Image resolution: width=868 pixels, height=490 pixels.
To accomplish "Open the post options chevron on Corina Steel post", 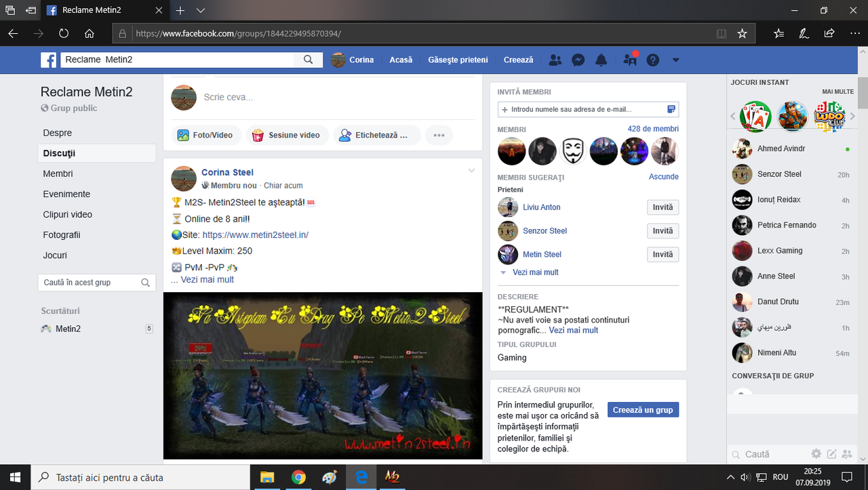I will tap(471, 171).
